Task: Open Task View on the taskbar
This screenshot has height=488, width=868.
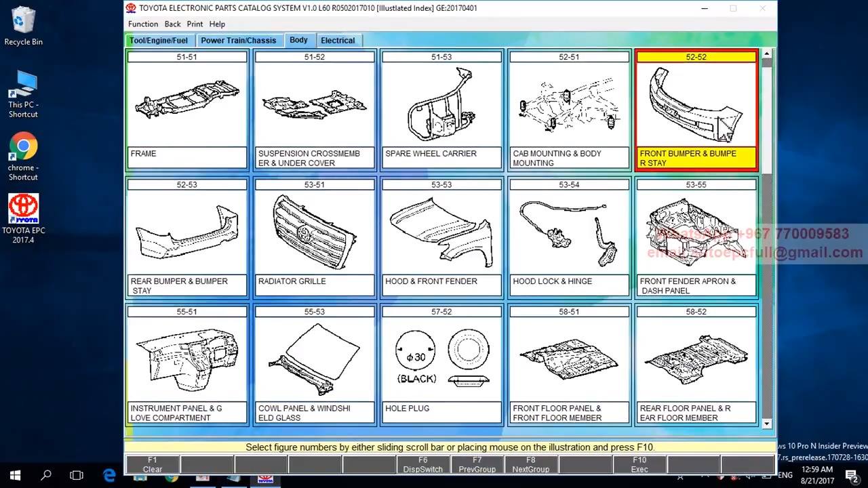Action: 77,476
